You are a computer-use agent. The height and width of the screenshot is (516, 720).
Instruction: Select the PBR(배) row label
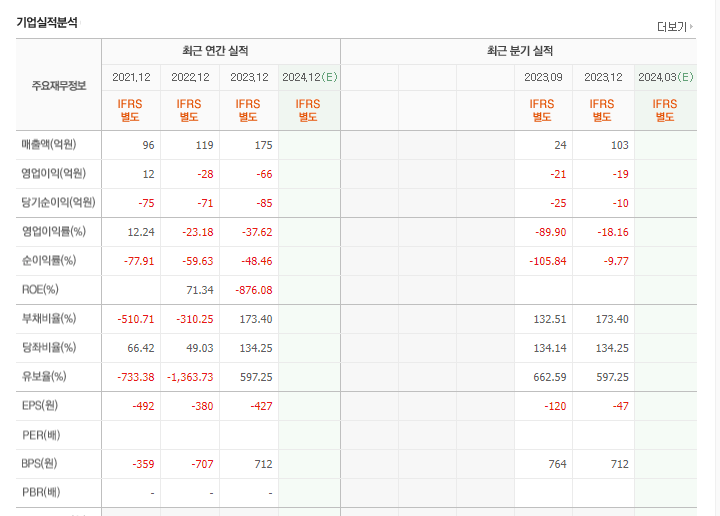41,492
